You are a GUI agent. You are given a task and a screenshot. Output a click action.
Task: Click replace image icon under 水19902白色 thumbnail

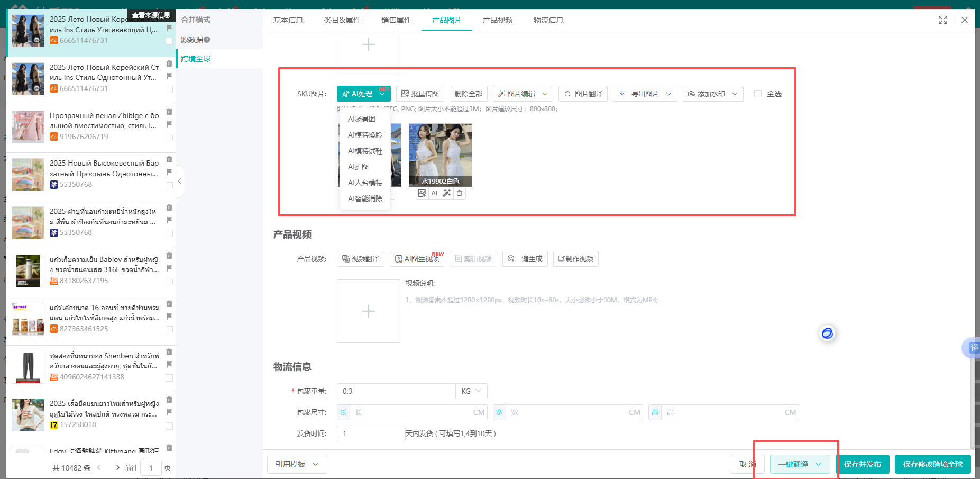422,193
